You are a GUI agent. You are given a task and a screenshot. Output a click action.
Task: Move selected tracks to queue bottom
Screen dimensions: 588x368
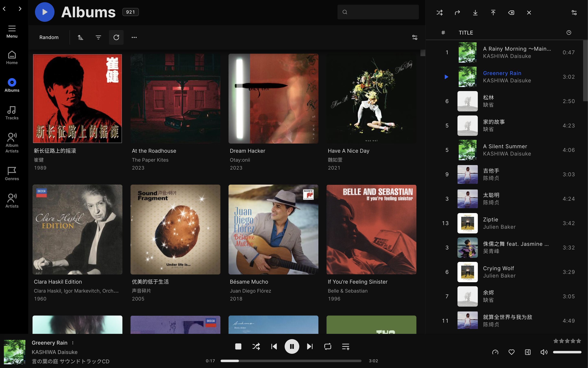[x=475, y=12]
